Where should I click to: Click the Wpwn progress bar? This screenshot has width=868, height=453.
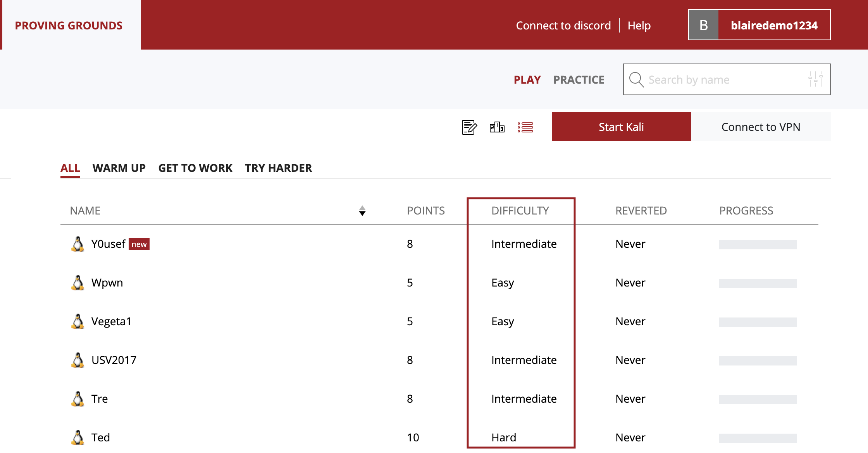(x=758, y=283)
